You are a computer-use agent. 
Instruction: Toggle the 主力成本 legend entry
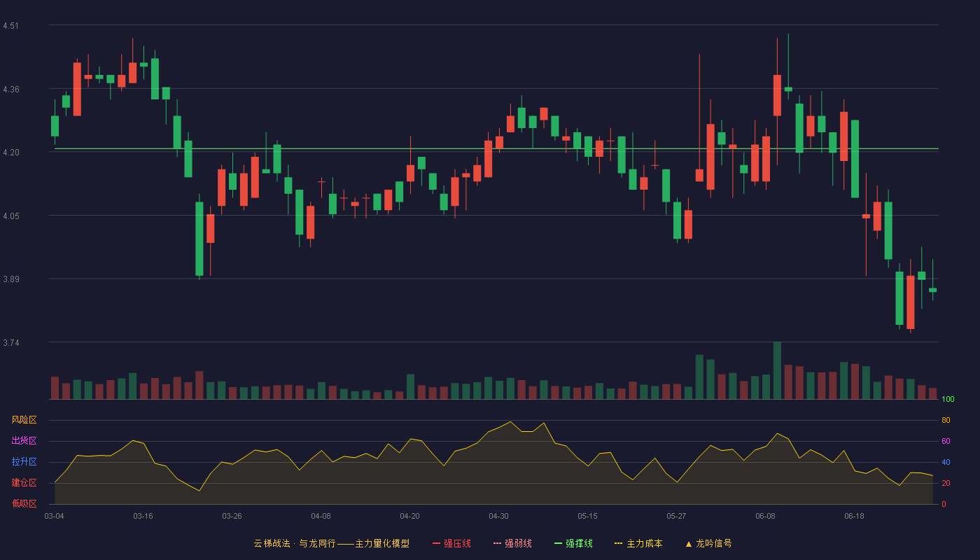click(x=638, y=543)
